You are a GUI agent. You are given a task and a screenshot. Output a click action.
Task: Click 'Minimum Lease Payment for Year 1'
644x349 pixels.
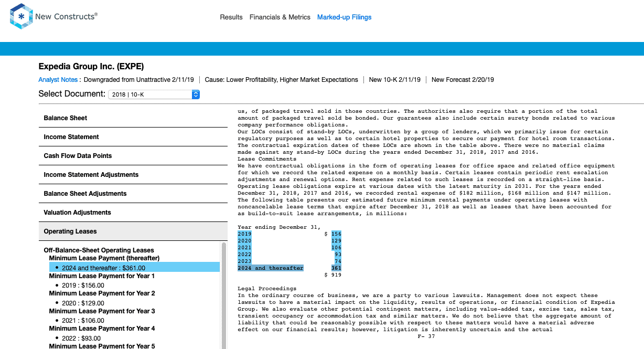point(102,276)
